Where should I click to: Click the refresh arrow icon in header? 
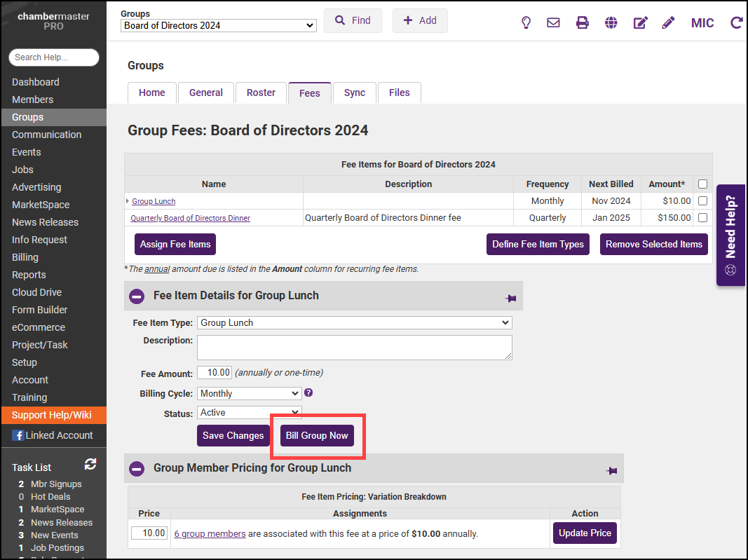pyautogui.click(x=736, y=22)
